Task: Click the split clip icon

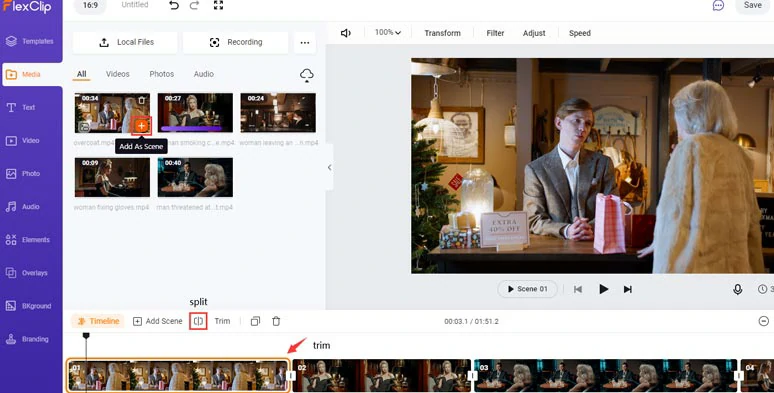Action: coord(198,321)
